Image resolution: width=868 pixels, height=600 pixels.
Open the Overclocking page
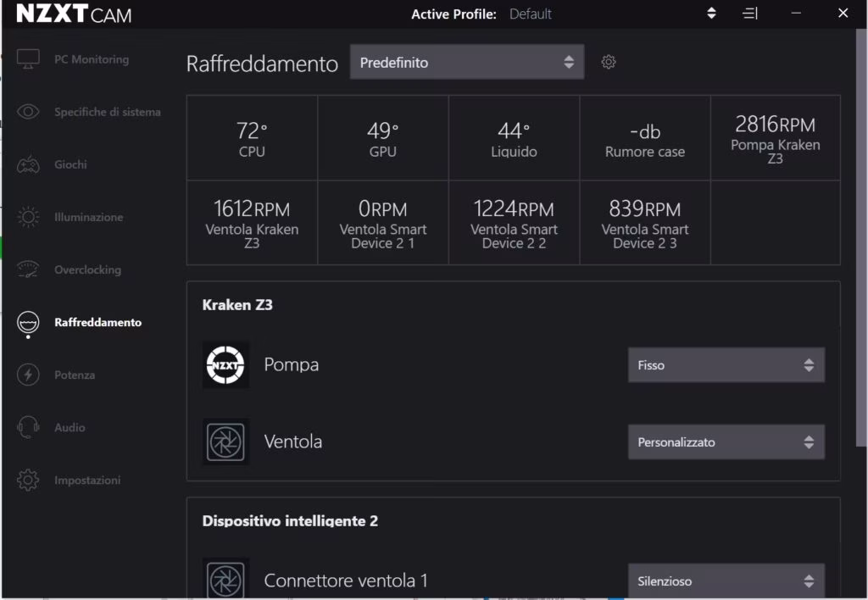pos(87,269)
